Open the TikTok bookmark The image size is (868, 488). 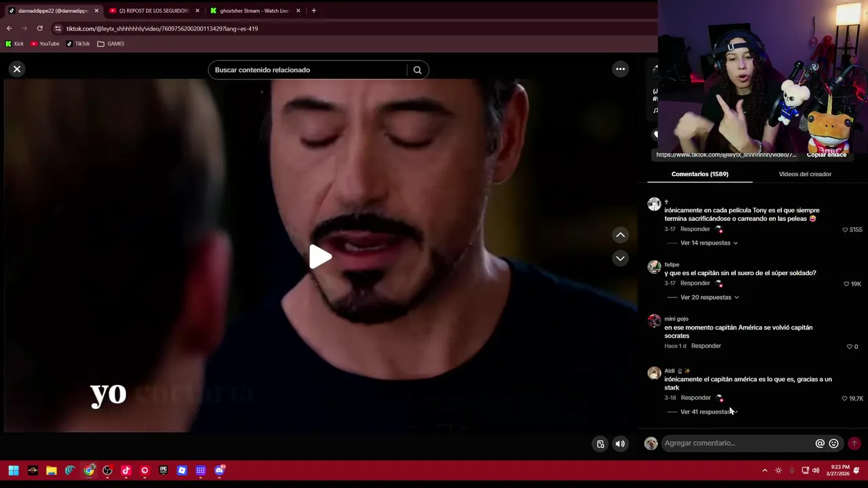(x=78, y=43)
